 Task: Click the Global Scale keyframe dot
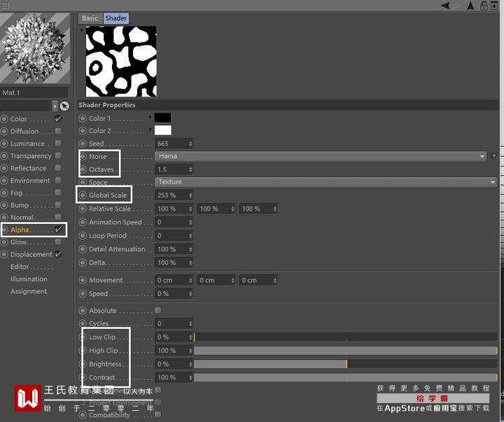coord(83,195)
